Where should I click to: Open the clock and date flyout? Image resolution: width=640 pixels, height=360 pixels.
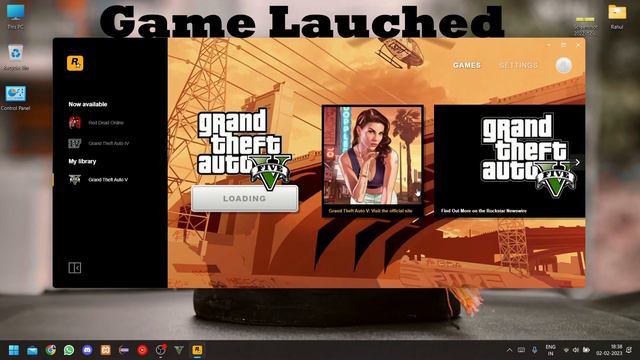point(609,350)
